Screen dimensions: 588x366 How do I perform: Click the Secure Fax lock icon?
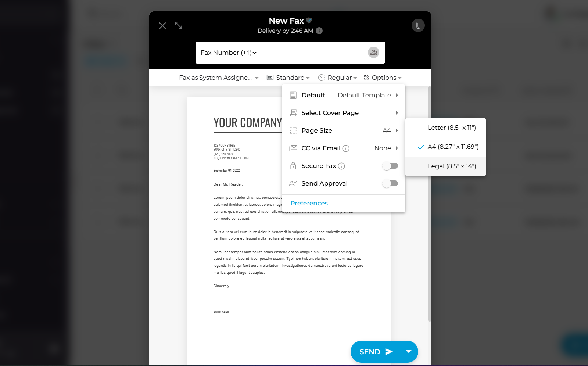click(x=293, y=166)
